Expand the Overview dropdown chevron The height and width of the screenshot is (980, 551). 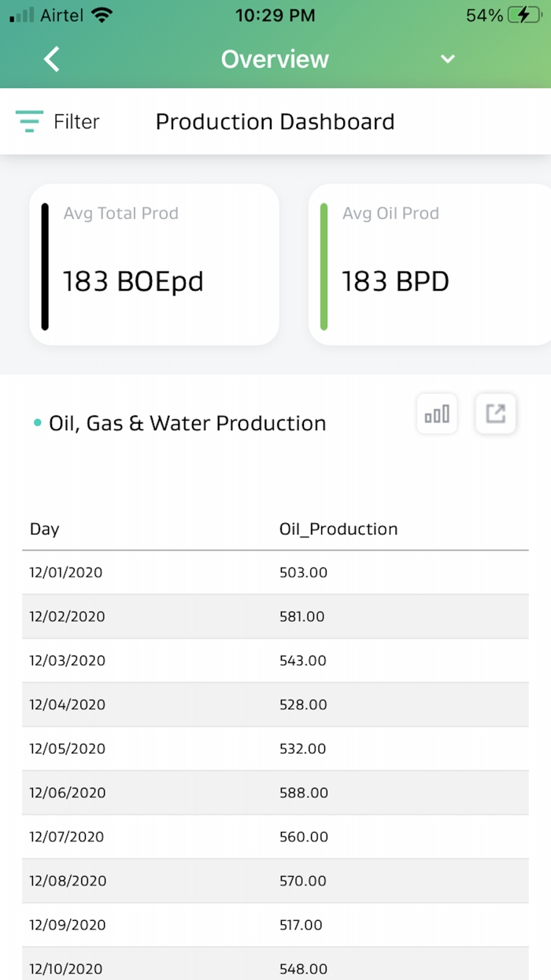(448, 59)
